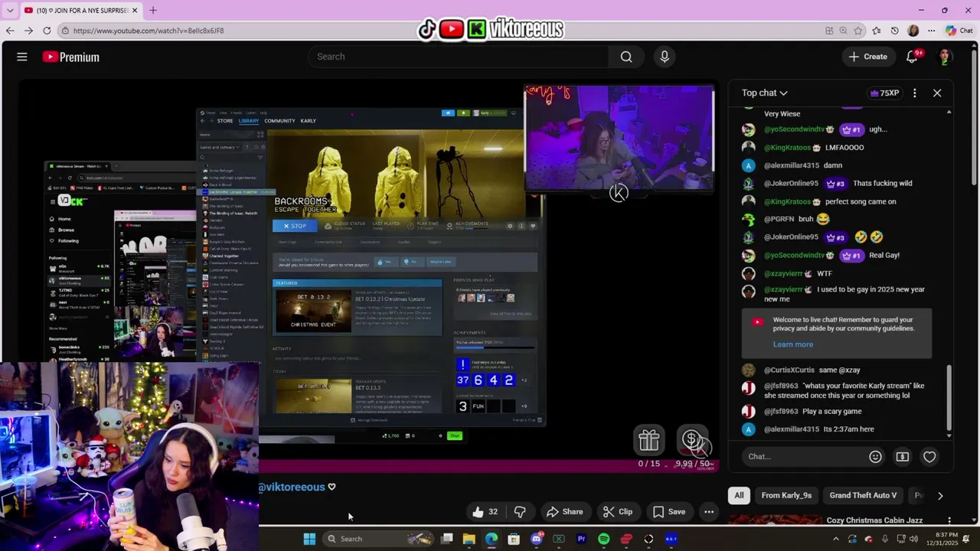The width and height of the screenshot is (980, 551).
Task: Open the chat emoji picker
Action: [x=875, y=457]
